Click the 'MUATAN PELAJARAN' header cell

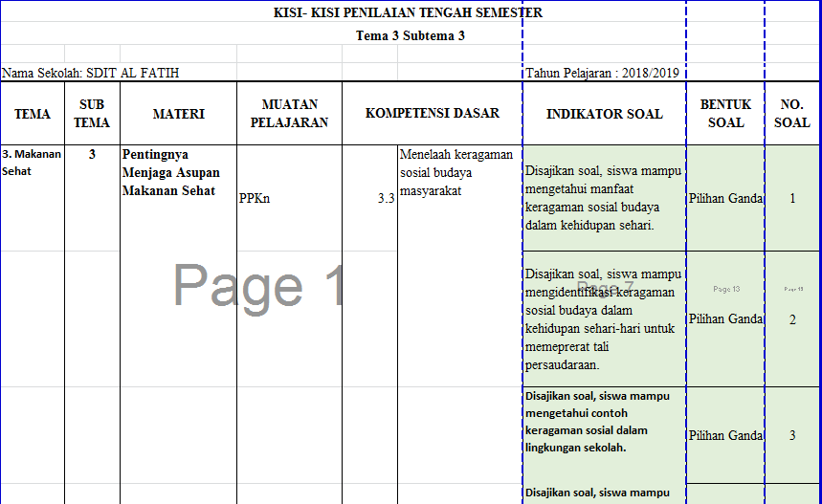click(289, 114)
